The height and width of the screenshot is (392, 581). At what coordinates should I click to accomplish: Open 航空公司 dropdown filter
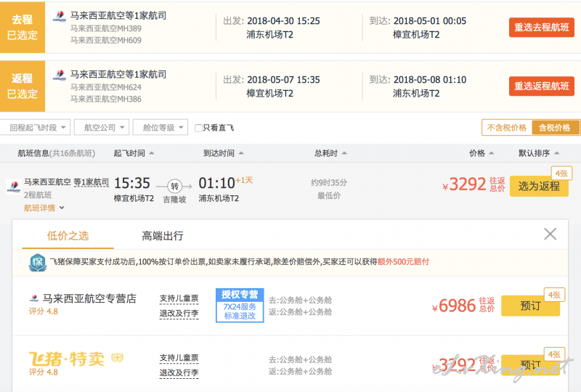pyautogui.click(x=102, y=128)
